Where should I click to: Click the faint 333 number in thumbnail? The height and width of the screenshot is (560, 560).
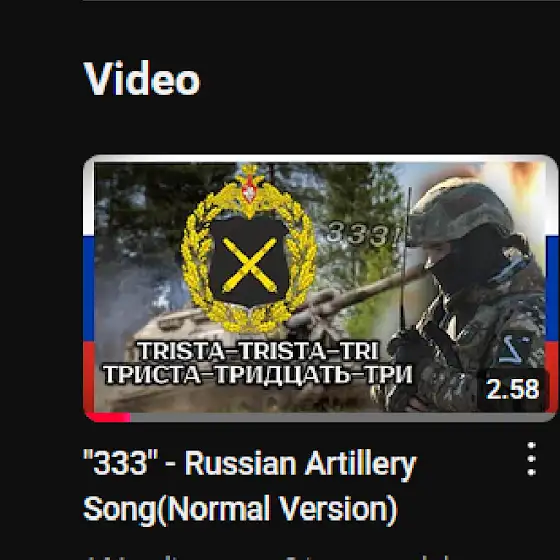pyautogui.click(x=358, y=234)
